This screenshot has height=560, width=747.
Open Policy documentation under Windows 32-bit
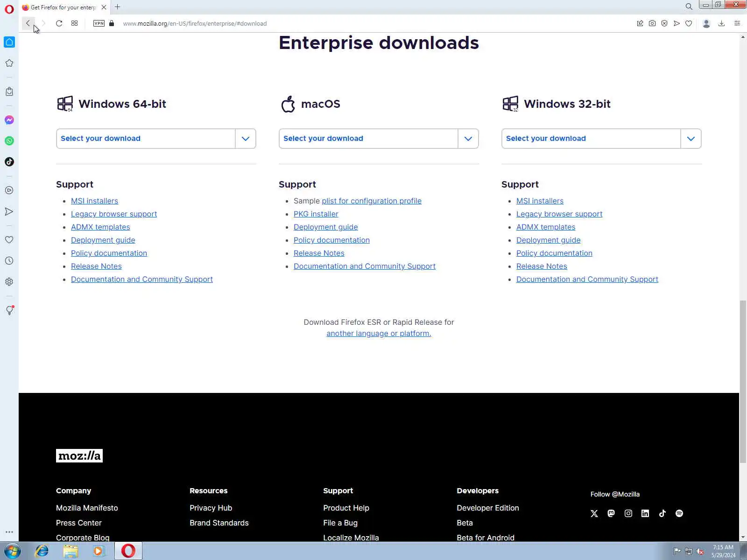click(554, 253)
